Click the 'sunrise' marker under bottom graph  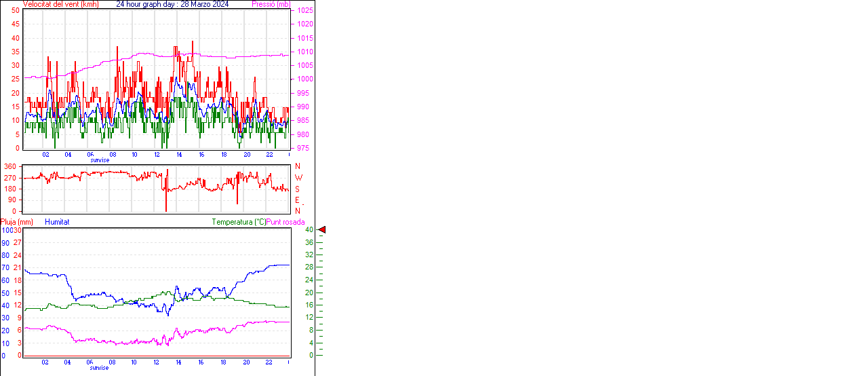pos(99,368)
